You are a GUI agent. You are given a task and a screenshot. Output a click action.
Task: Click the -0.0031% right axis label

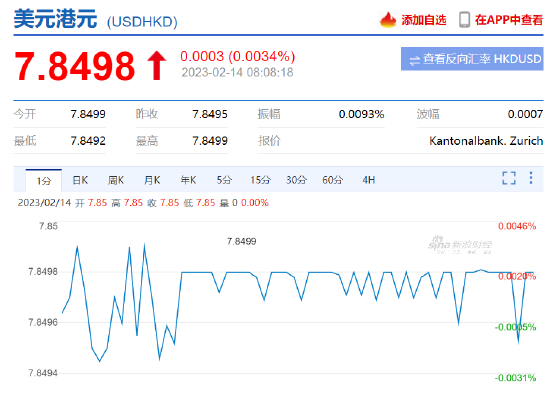point(515,378)
